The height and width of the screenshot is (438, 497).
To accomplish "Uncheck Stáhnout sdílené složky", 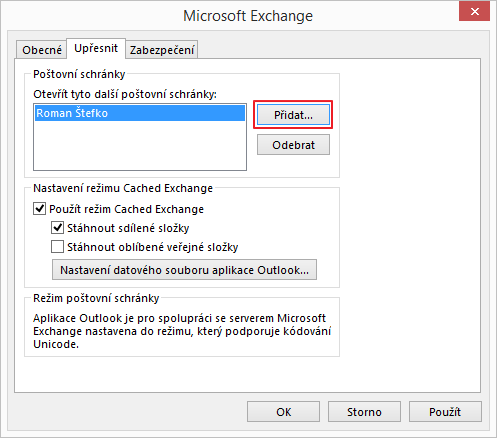I will 57,228.
